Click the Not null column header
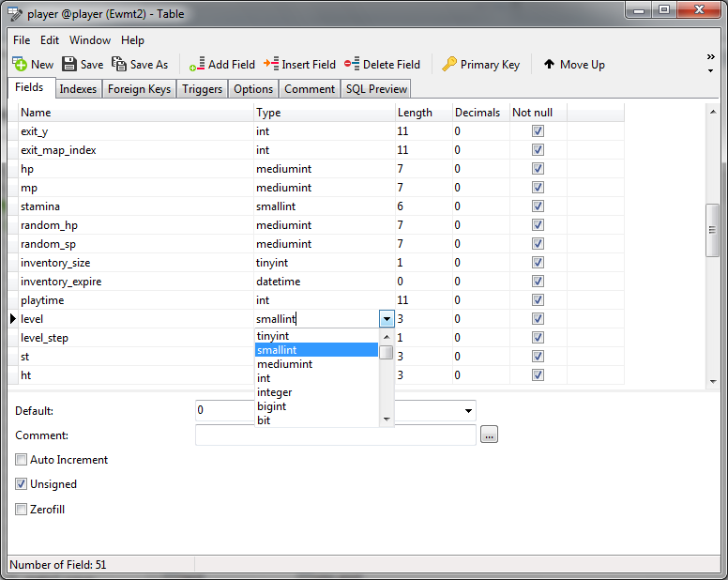This screenshot has height=580, width=728. pos(538,113)
